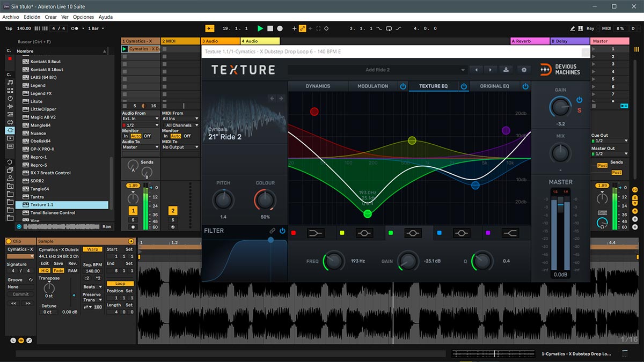
Task: Select the B Delay return track header
Action: coord(569,41)
